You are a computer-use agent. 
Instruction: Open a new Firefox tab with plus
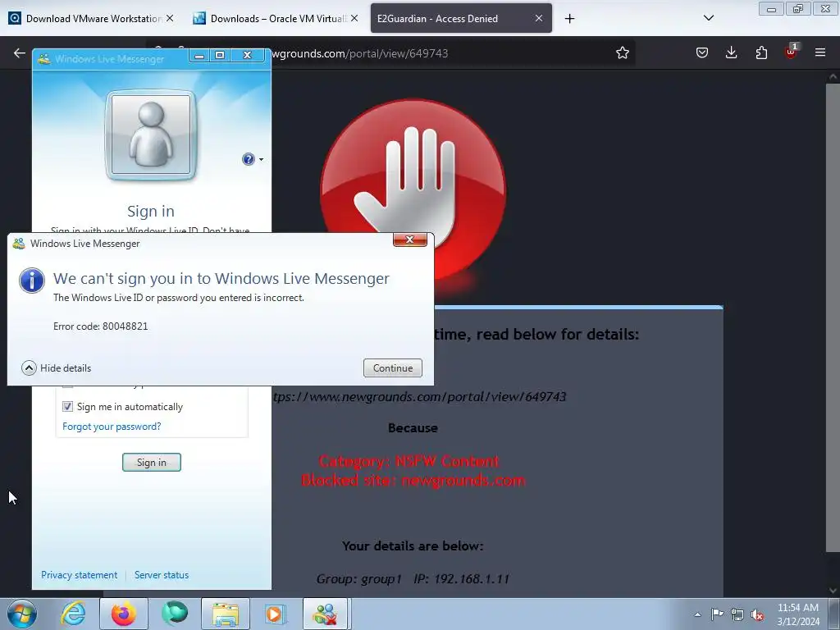[x=569, y=19]
